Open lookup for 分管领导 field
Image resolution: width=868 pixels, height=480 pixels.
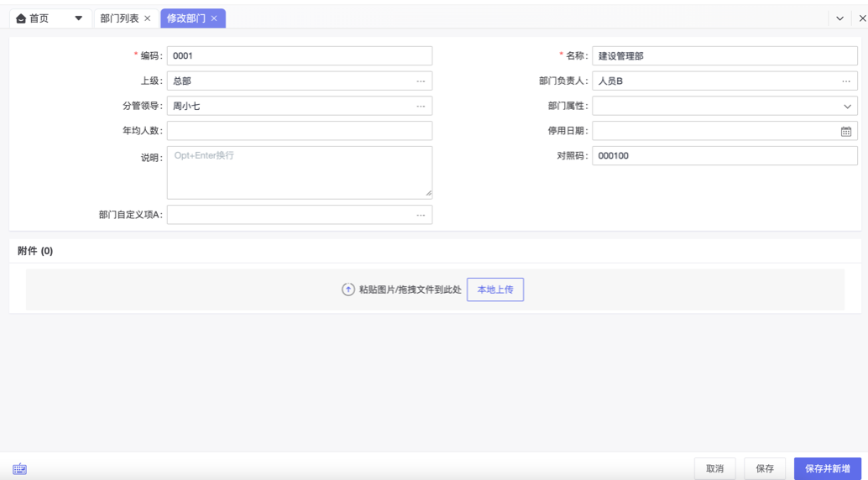pos(421,107)
